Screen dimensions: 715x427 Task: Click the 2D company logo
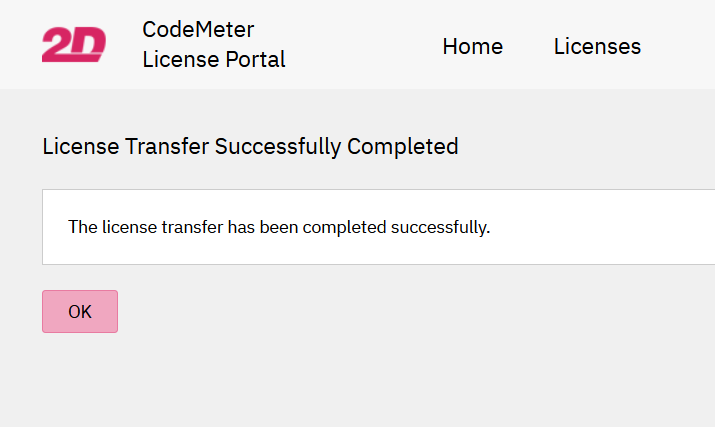73,45
